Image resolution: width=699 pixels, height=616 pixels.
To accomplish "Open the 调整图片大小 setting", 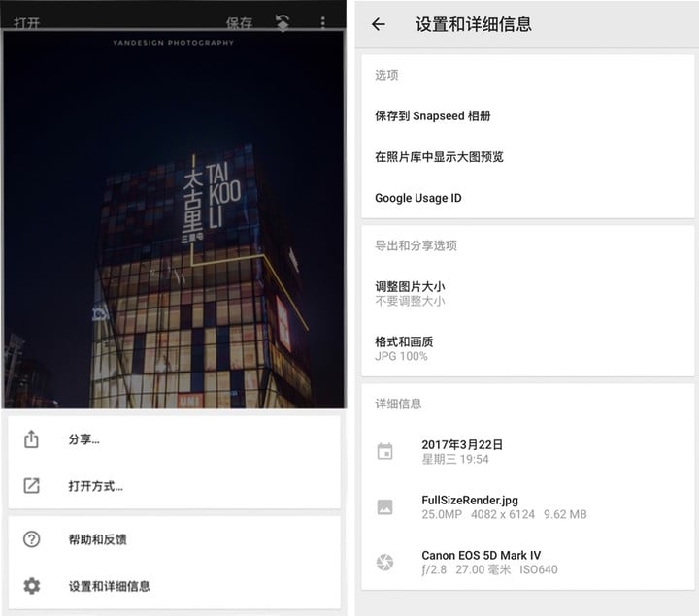I will pos(528,294).
